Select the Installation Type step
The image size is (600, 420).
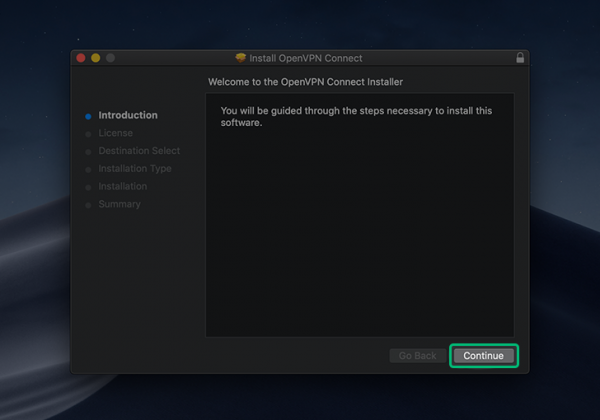click(x=135, y=169)
